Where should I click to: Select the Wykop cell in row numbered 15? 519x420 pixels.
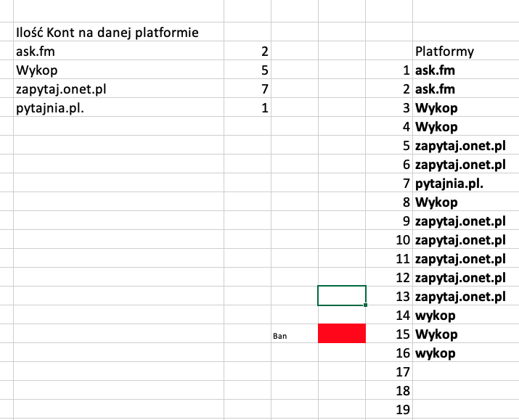coord(466,334)
